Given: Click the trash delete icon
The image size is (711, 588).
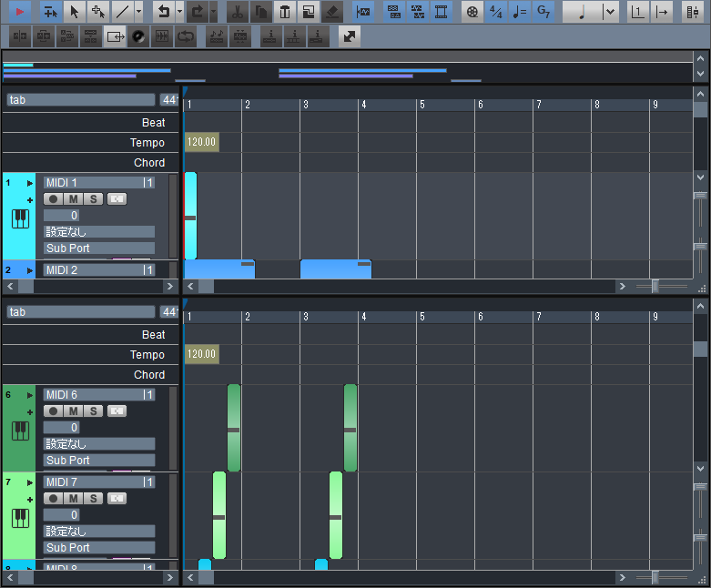Looking at the screenshot, I should click(285, 12).
